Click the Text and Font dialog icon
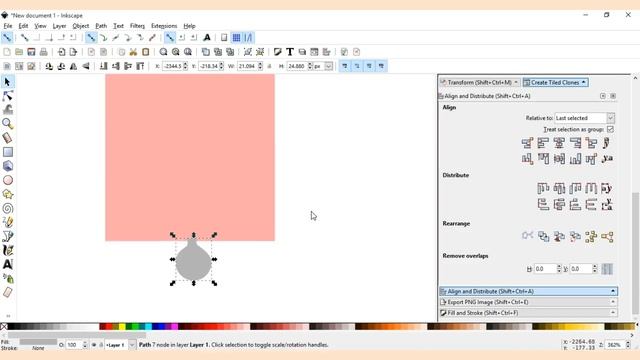The image size is (640, 360). (290, 52)
